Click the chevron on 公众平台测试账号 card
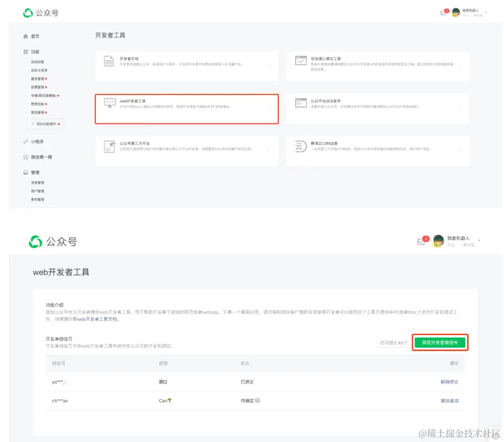Viewport: 504px width, 442px height. (460, 107)
